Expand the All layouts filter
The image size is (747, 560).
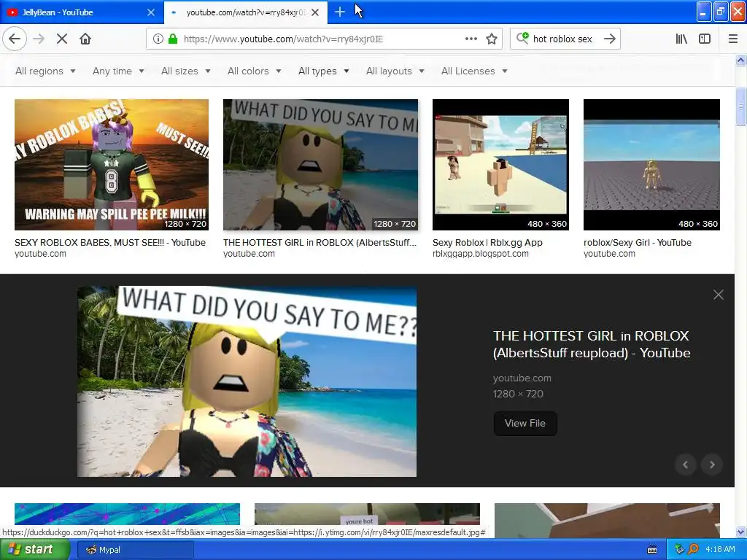pyautogui.click(x=395, y=71)
